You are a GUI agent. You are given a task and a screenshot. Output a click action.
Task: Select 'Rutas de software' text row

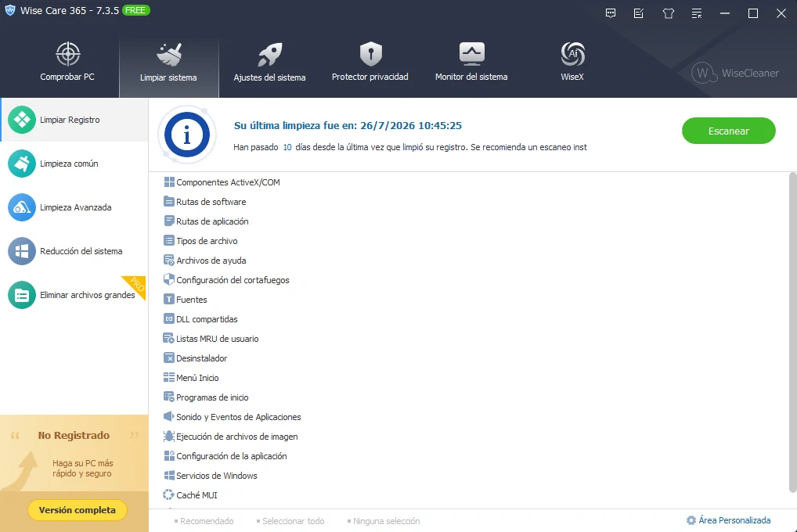tap(211, 202)
